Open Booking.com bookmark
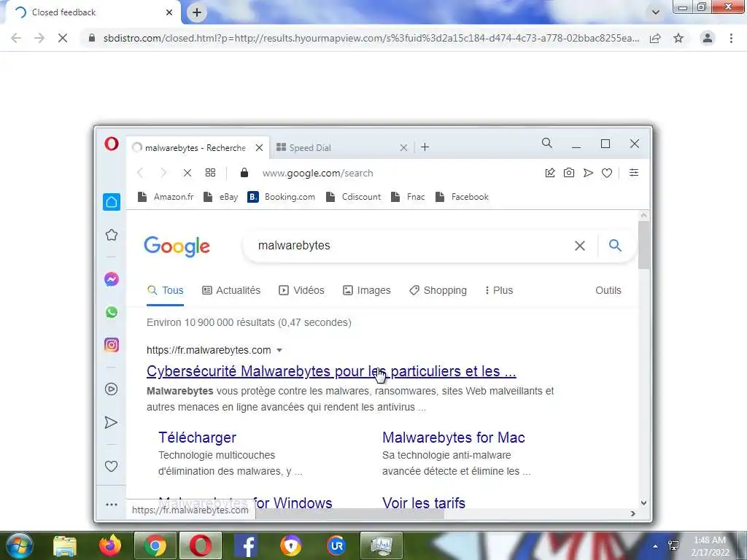Image resolution: width=747 pixels, height=560 pixels. 281,197
